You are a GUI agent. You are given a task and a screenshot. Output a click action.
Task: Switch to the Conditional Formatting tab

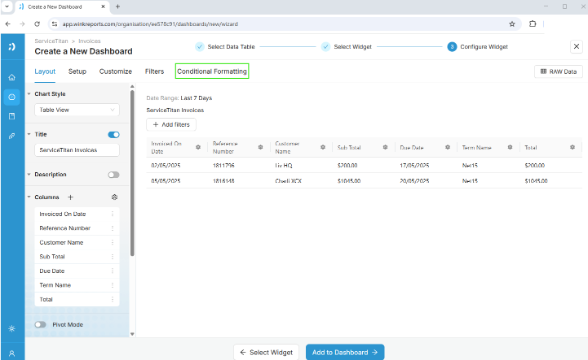[x=212, y=71]
